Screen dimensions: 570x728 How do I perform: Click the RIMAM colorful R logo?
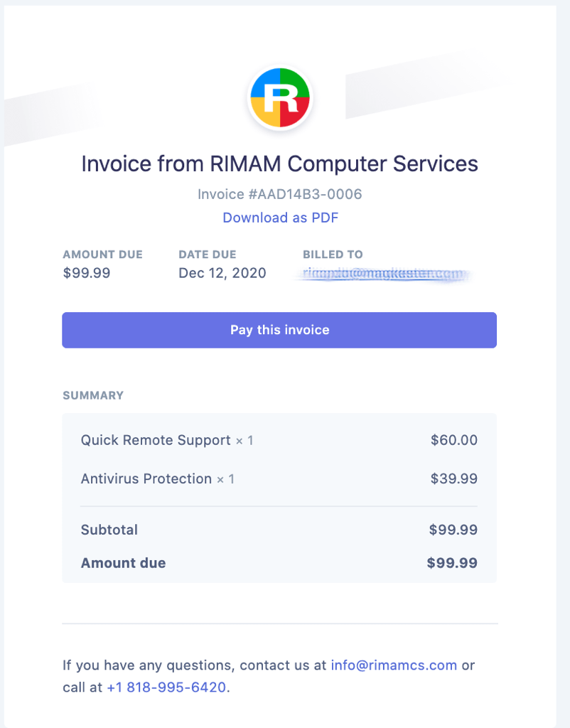click(x=280, y=98)
